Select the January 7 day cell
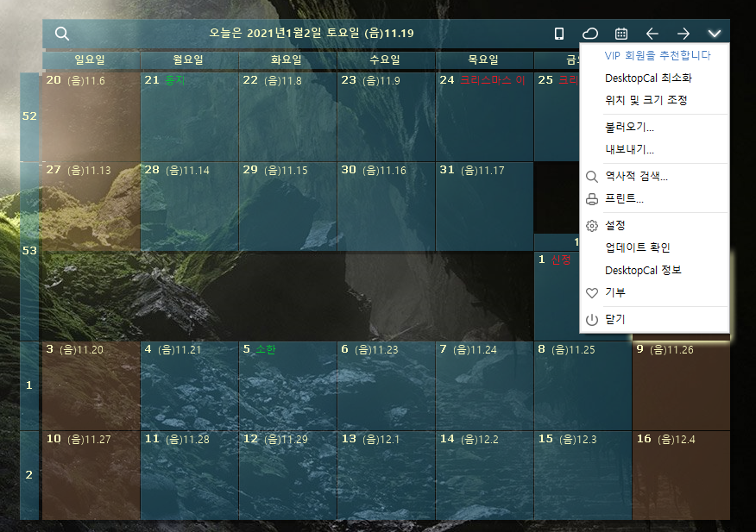The image size is (756, 532). click(484, 386)
